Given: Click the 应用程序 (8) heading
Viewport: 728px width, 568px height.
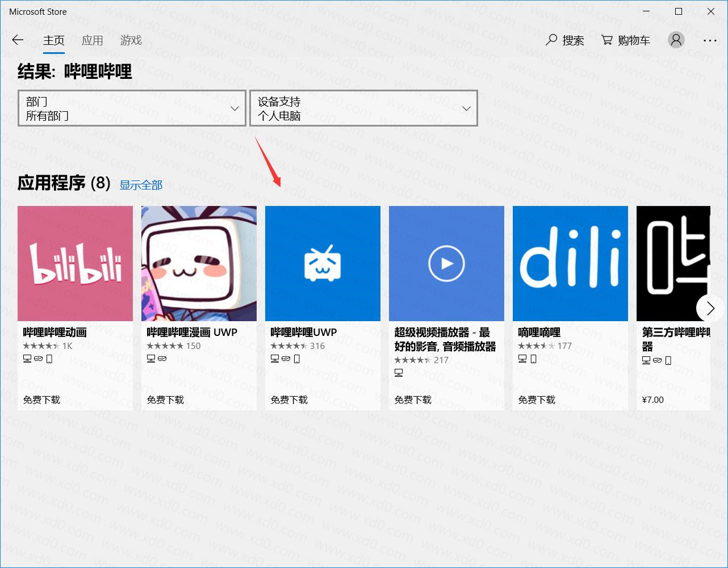Looking at the screenshot, I should [64, 183].
